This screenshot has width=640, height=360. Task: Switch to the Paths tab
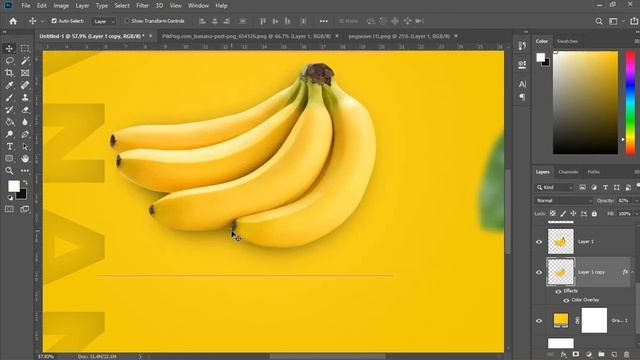[593, 172]
